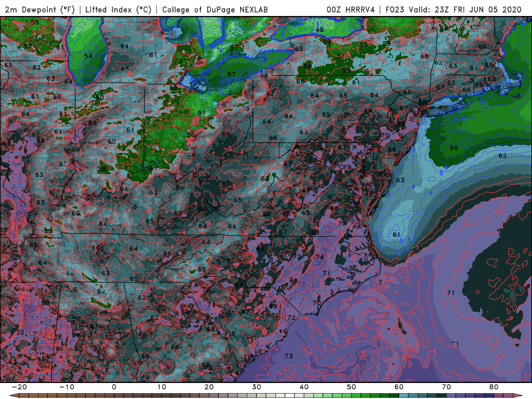Click the '-20' color scale label
The width and height of the screenshot is (532, 399).
pos(19,387)
